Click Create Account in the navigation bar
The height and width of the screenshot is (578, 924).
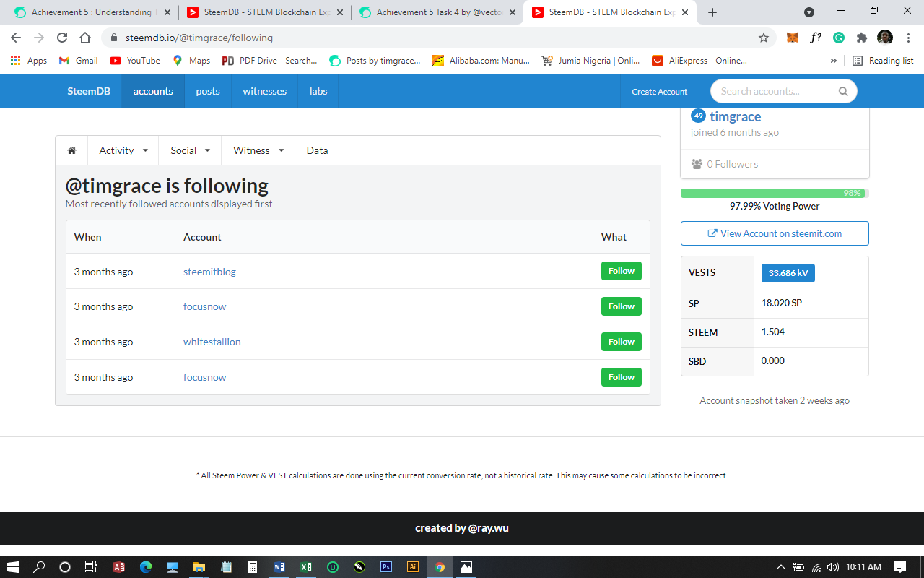[x=660, y=92]
